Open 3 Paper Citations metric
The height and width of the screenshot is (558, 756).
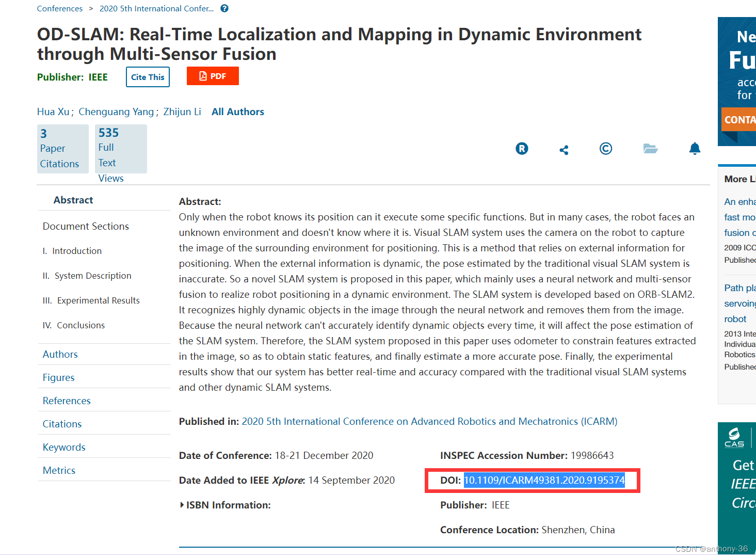[x=62, y=149]
